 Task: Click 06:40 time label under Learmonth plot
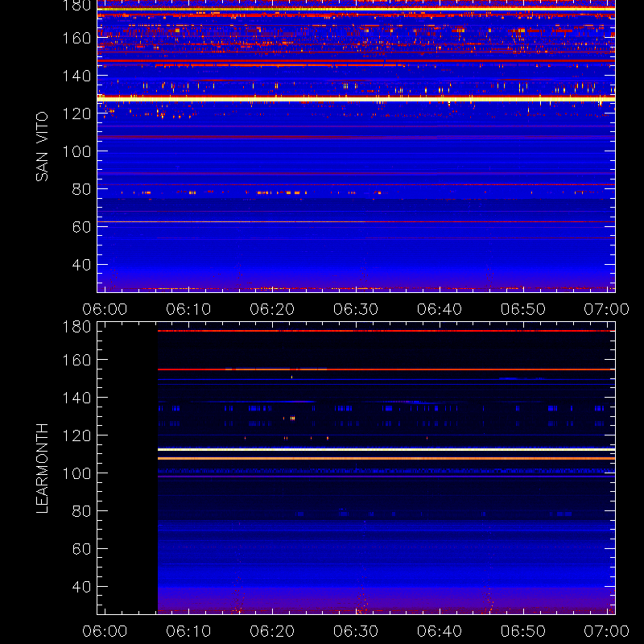(x=440, y=631)
